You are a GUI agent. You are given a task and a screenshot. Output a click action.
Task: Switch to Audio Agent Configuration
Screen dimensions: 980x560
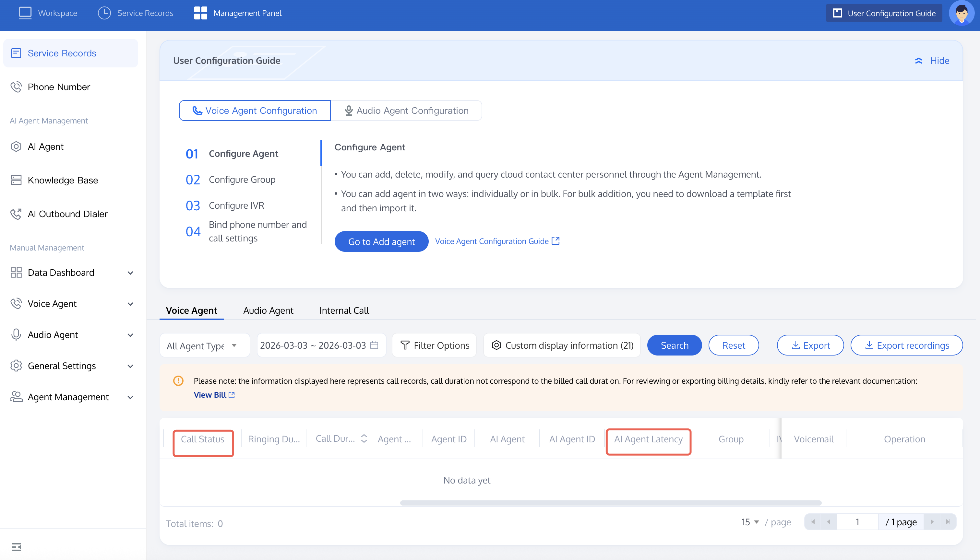coord(406,111)
